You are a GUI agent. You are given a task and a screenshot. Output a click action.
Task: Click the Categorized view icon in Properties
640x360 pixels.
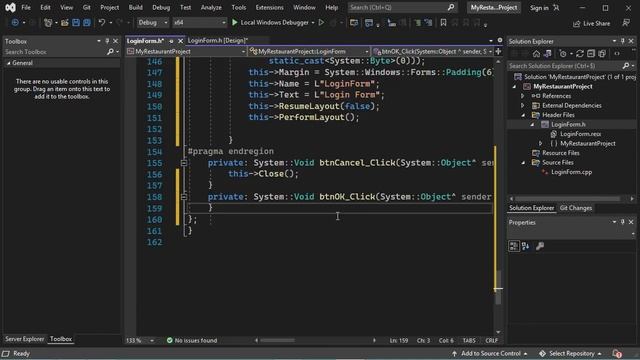514,246
